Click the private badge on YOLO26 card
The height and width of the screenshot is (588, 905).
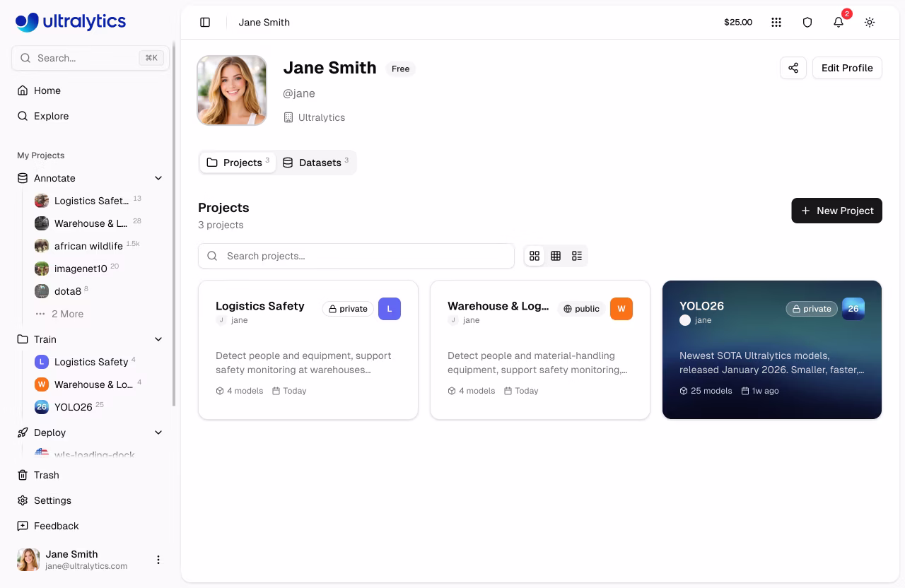click(x=812, y=309)
